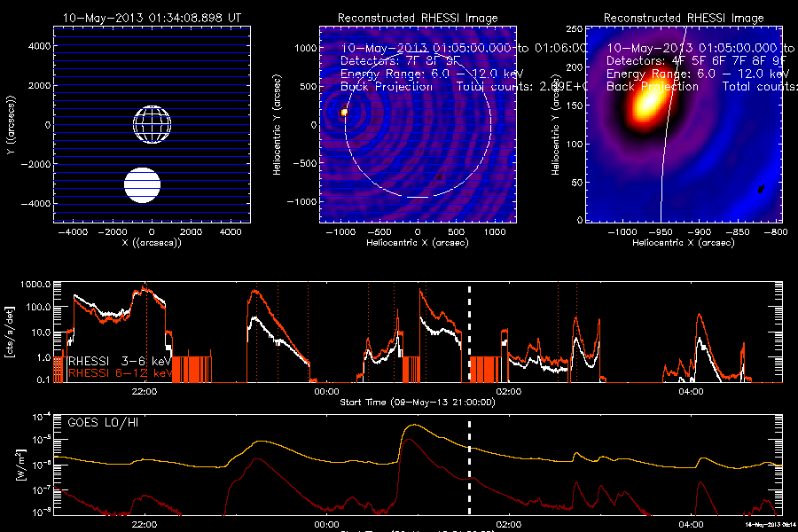Image resolution: width=798 pixels, height=532 pixels.
Task: Select the gridded solar globe in the left panel
Action: 153,124
